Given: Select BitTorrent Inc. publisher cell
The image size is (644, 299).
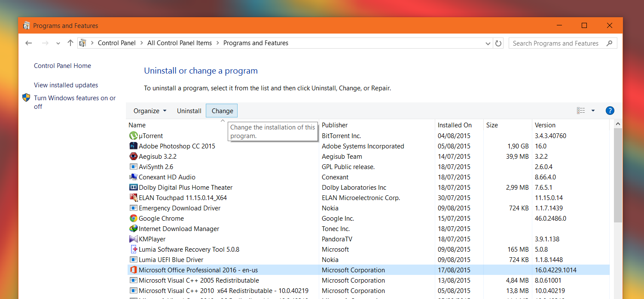Looking at the screenshot, I should (342, 136).
